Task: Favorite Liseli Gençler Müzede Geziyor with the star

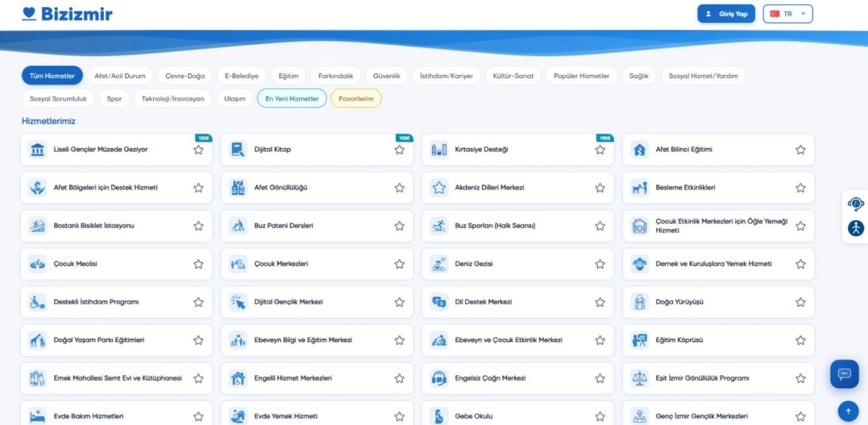Action: coord(199,150)
